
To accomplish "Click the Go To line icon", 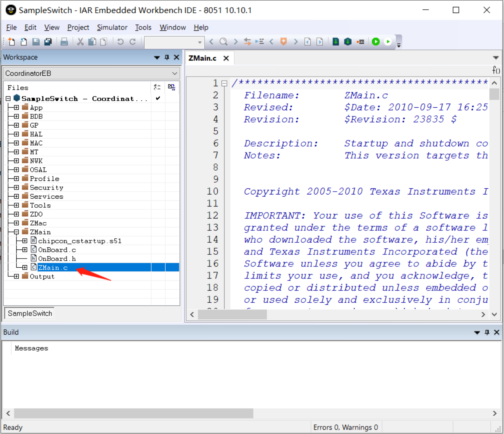I will pyautogui.click(x=260, y=42).
